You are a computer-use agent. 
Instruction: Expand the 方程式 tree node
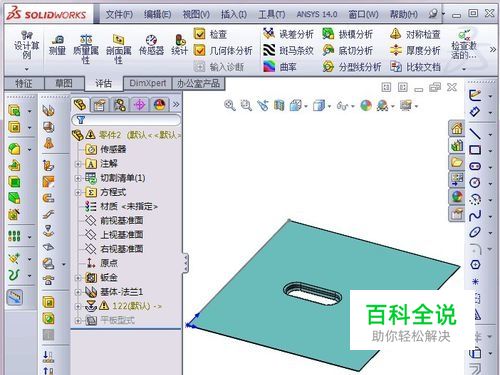pos(78,192)
